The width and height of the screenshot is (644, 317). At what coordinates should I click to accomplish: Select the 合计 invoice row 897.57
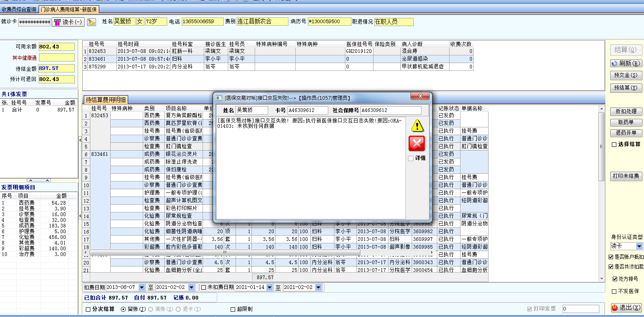click(x=39, y=110)
